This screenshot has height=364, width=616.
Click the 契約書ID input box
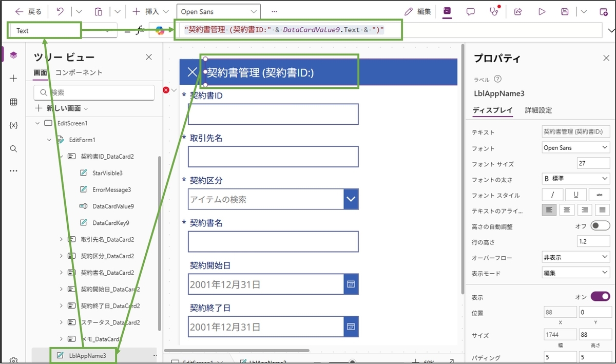point(273,114)
